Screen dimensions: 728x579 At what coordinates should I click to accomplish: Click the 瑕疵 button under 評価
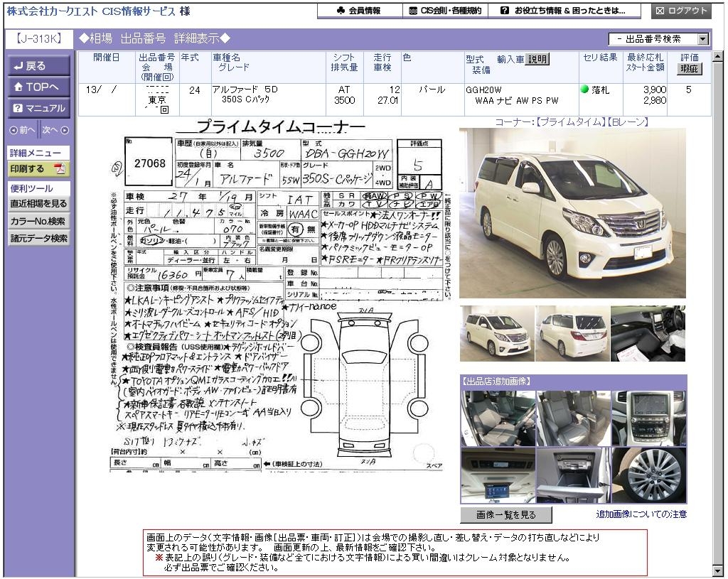[x=689, y=69]
